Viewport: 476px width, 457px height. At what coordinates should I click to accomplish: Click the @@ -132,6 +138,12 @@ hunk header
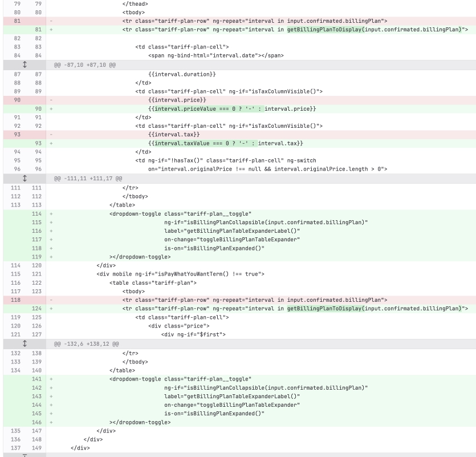87,344
